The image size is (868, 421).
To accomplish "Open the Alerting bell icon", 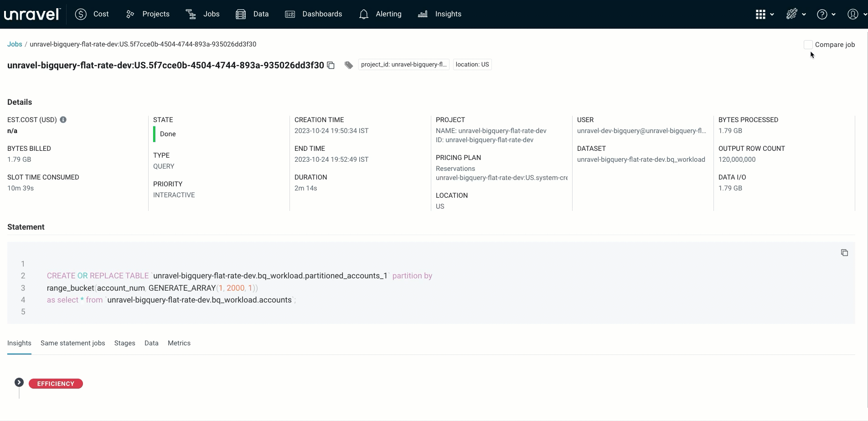I will tap(364, 14).
